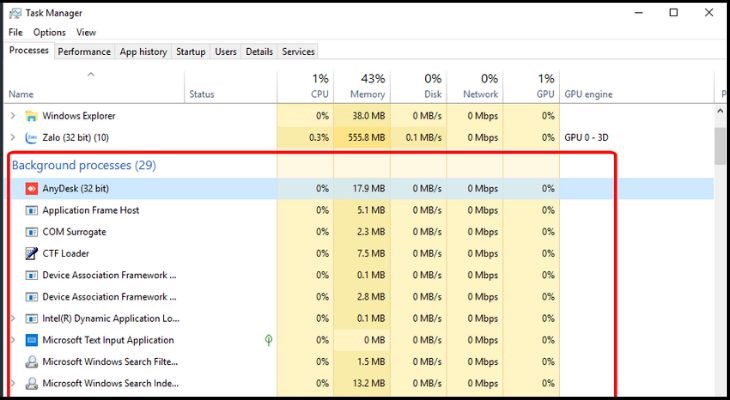
Task: Open the File menu
Action: 15,32
